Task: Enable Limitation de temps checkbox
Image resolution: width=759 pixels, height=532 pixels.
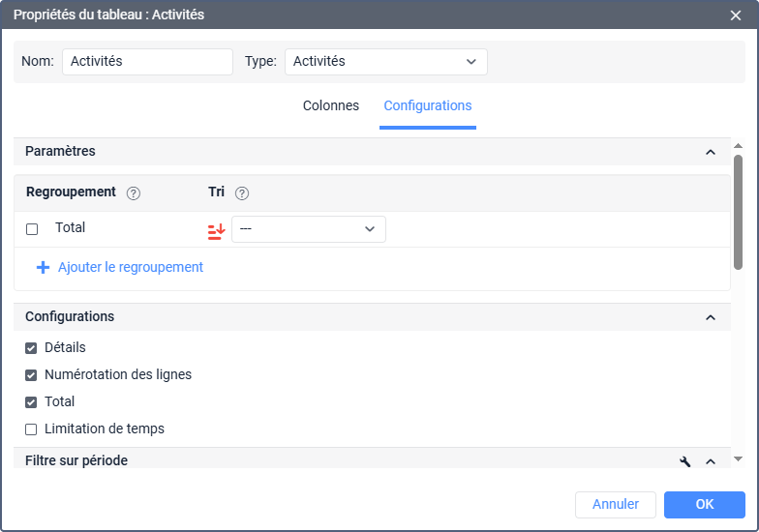Action: pos(31,429)
